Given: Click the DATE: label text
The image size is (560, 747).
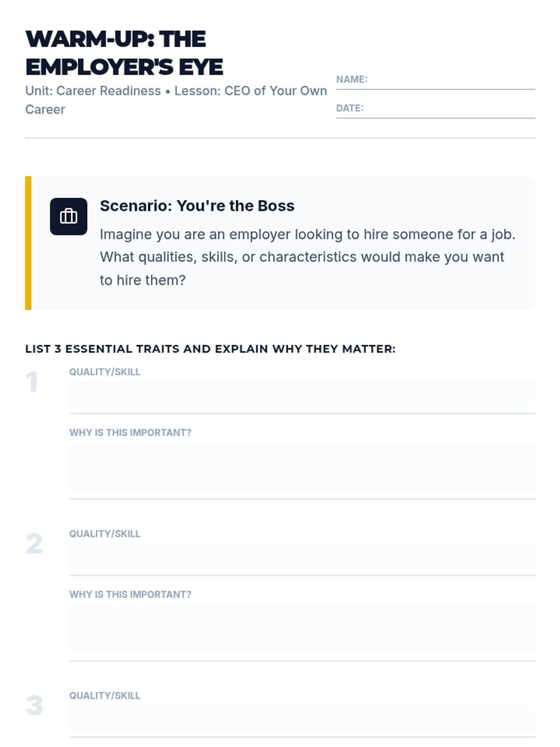Looking at the screenshot, I should (x=350, y=108).
